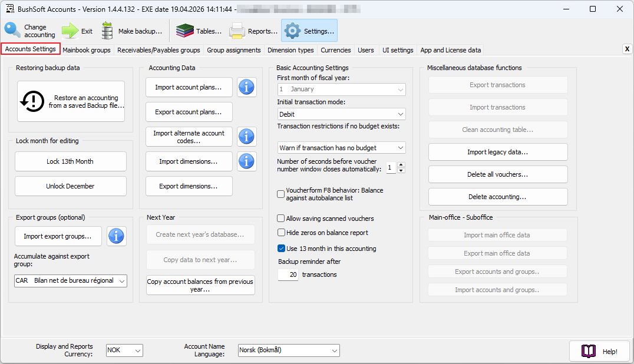Image resolution: width=634 pixels, height=364 pixels.
Task: Open the Initial transaction mode dropdown
Action: (x=341, y=114)
